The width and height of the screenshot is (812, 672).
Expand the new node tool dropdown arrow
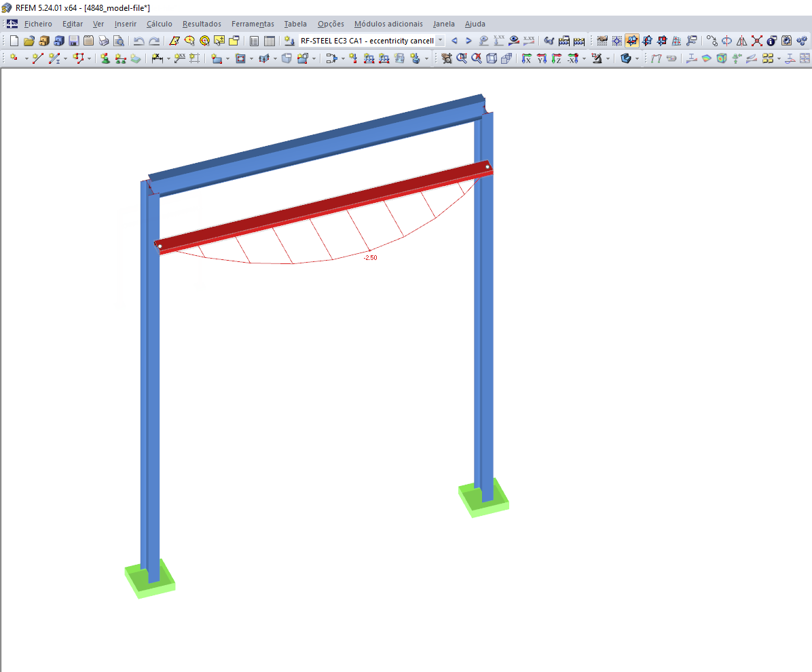[26, 58]
